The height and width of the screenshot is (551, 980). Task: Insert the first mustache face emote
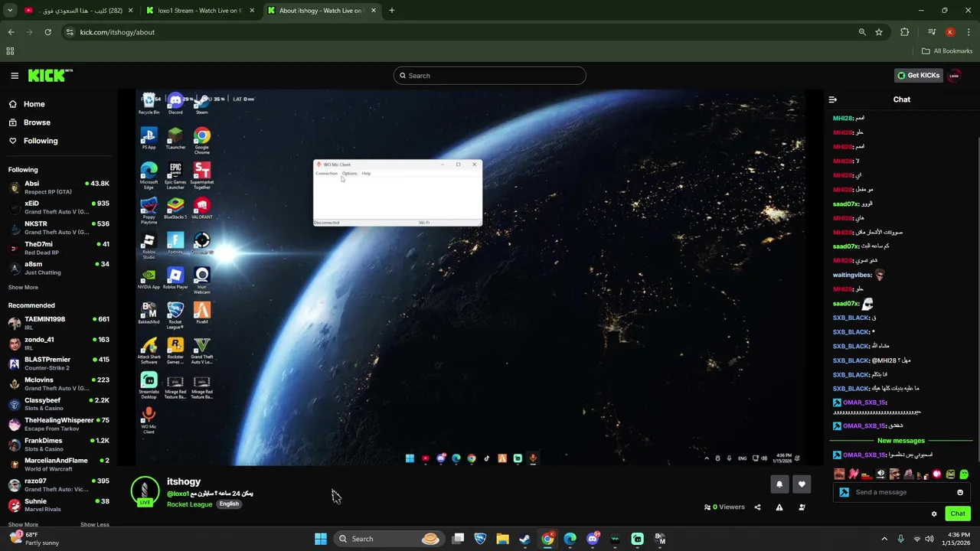point(839,474)
